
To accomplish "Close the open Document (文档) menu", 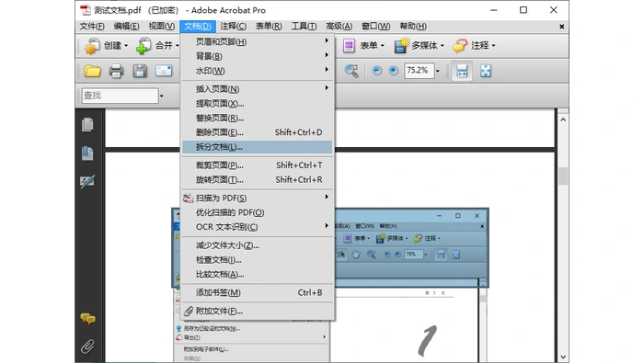I will click(x=197, y=27).
